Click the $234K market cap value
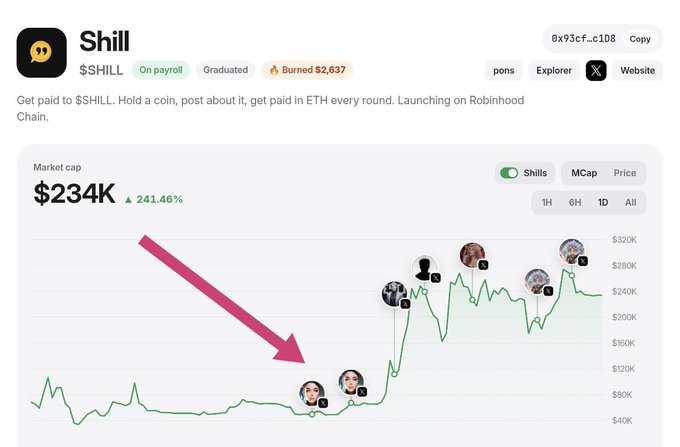 coord(75,193)
